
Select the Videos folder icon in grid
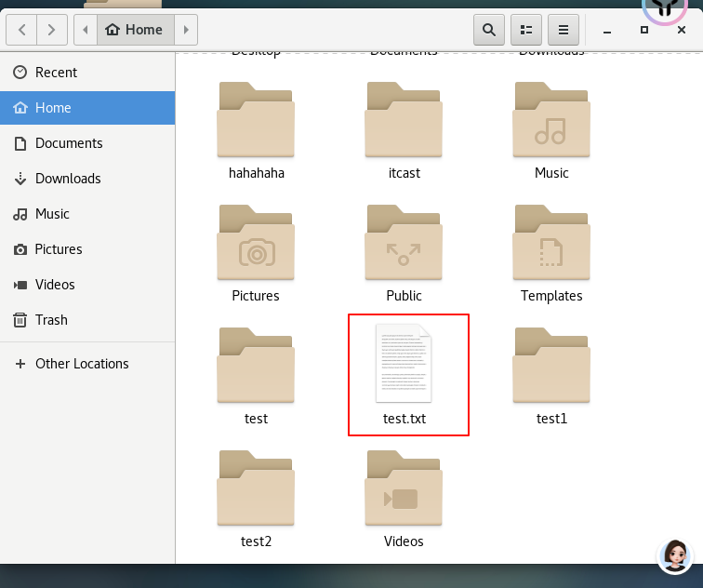pos(404,488)
